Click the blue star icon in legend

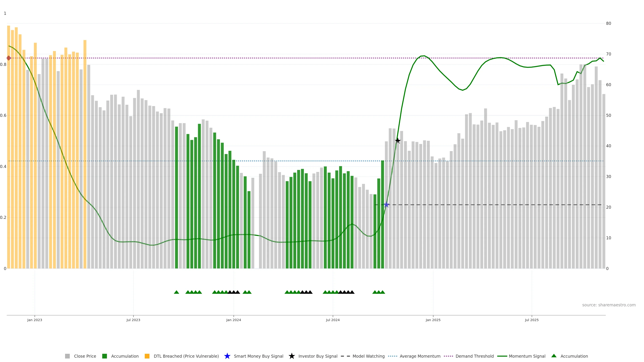click(x=227, y=356)
